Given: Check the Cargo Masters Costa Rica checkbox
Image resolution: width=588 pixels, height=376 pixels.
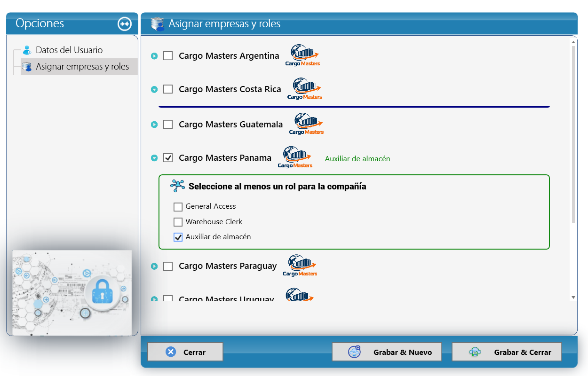Looking at the screenshot, I should 168,89.
